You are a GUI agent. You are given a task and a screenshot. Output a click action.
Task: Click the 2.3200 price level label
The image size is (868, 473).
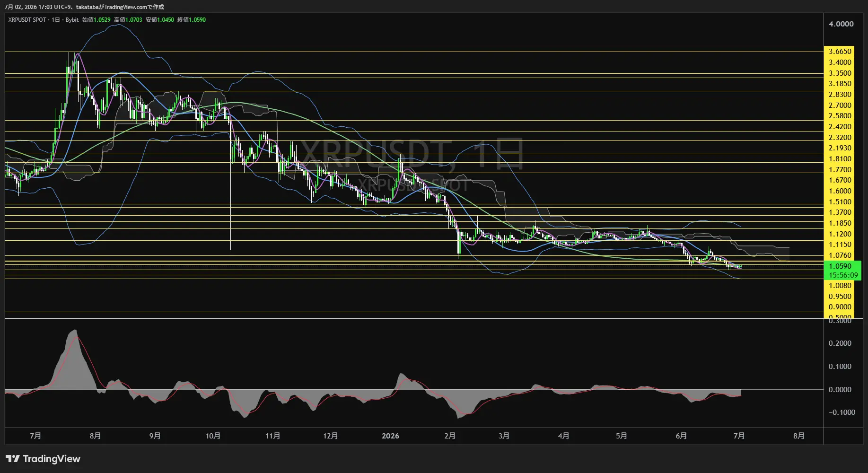click(x=840, y=138)
